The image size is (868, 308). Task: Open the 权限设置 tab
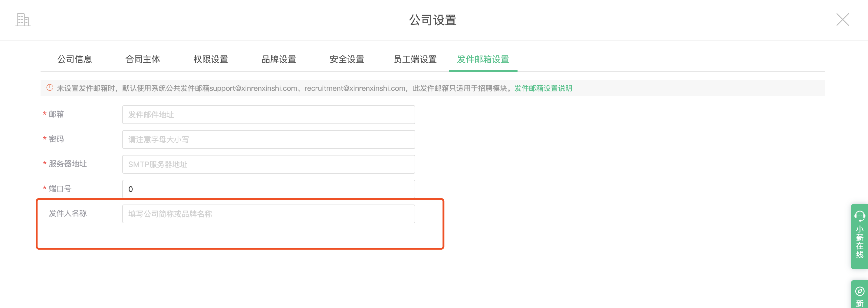(x=211, y=59)
